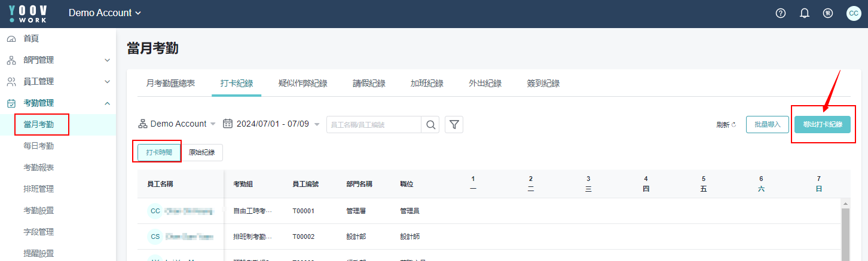Open 考勤設置 in the sidebar
Viewport: 868px width, 261px height.
(x=38, y=210)
